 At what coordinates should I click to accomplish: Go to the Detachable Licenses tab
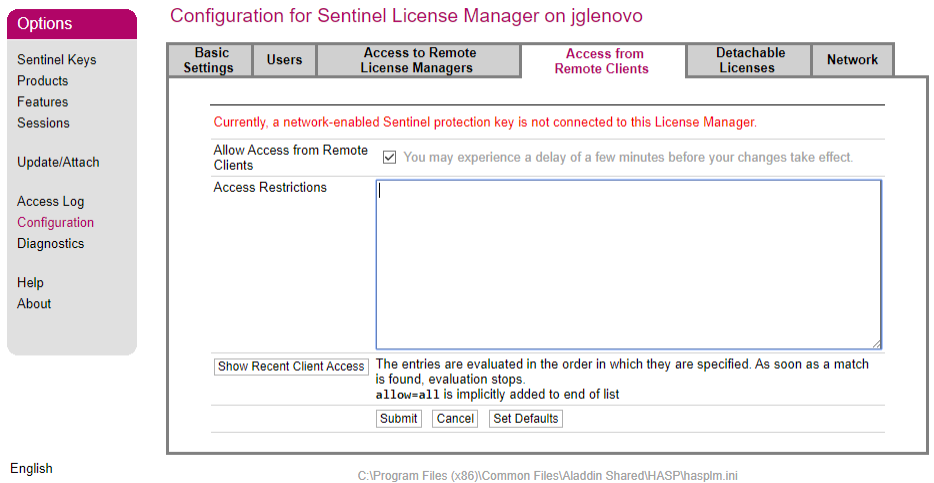(x=748, y=60)
